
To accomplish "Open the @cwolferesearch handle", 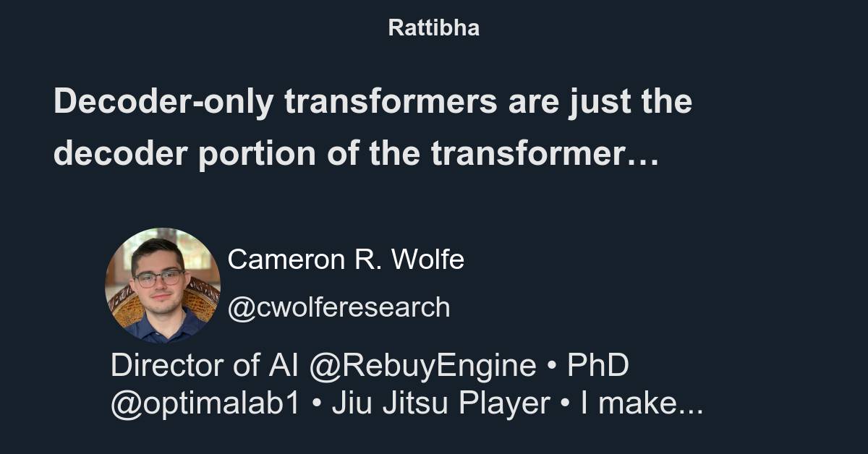I will [339, 307].
